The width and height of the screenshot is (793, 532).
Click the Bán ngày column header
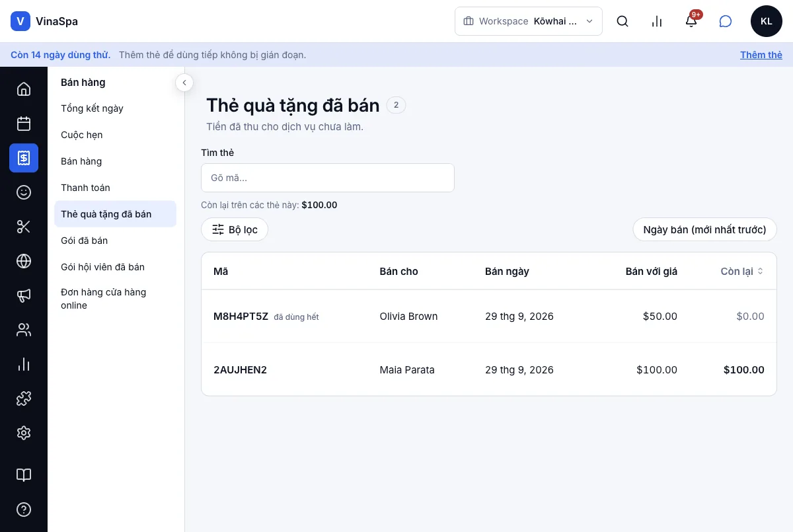coord(507,272)
